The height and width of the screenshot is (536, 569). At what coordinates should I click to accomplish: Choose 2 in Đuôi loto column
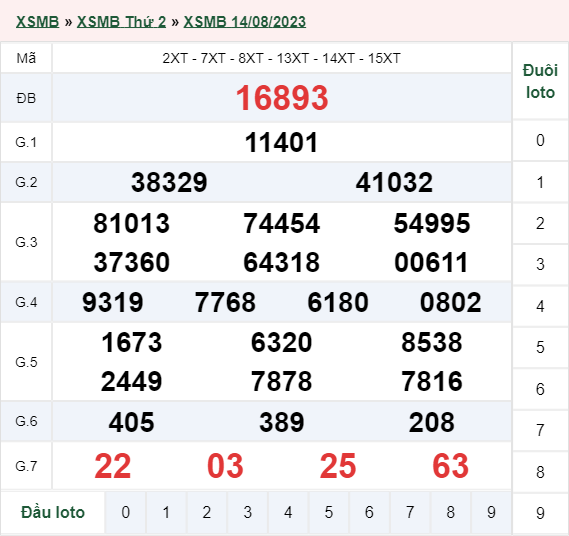[x=540, y=223]
